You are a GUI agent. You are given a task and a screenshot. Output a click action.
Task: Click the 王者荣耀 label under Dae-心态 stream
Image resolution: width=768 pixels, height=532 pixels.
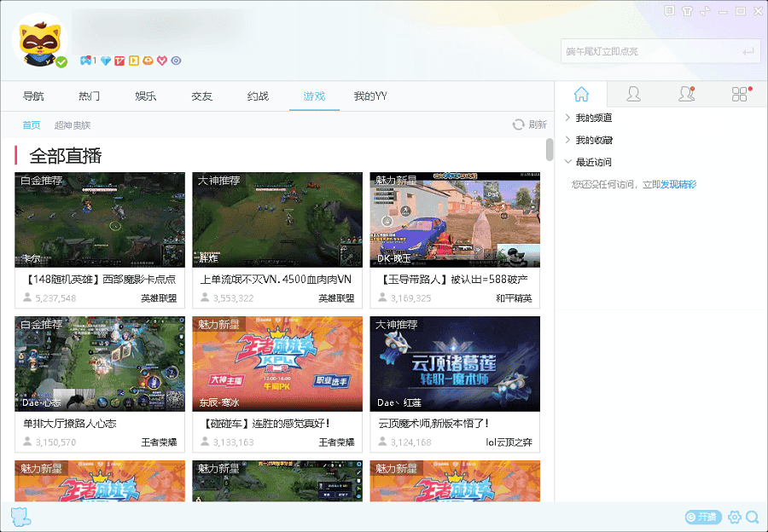coord(159,442)
